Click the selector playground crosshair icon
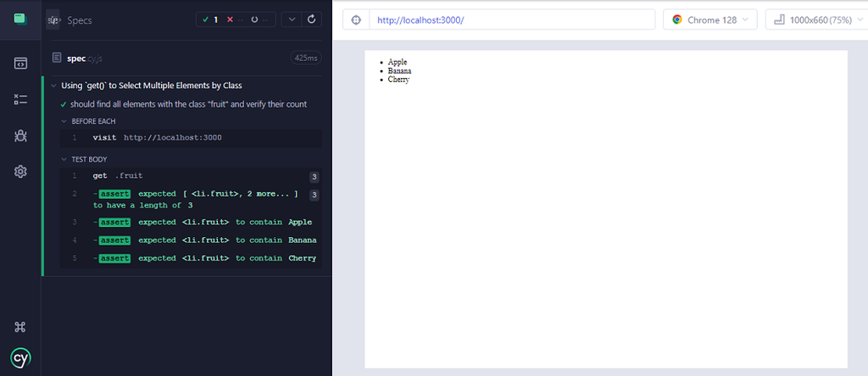 (x=357, y=20)
